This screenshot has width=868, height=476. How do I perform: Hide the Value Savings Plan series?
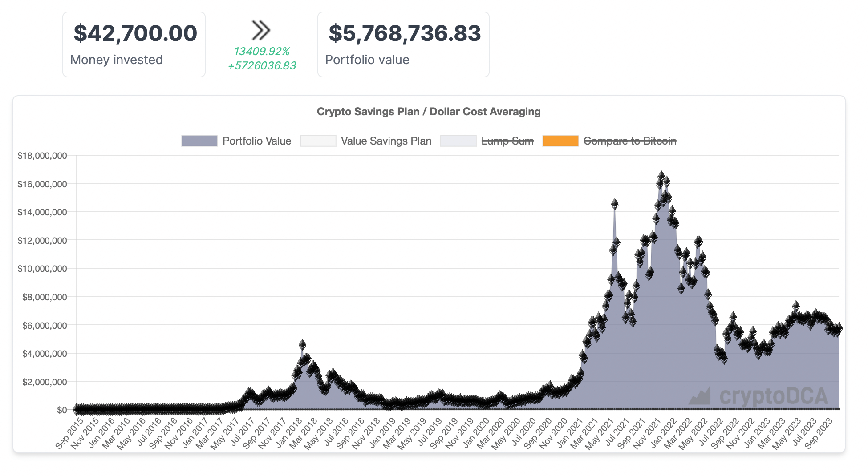click(386, 141)
